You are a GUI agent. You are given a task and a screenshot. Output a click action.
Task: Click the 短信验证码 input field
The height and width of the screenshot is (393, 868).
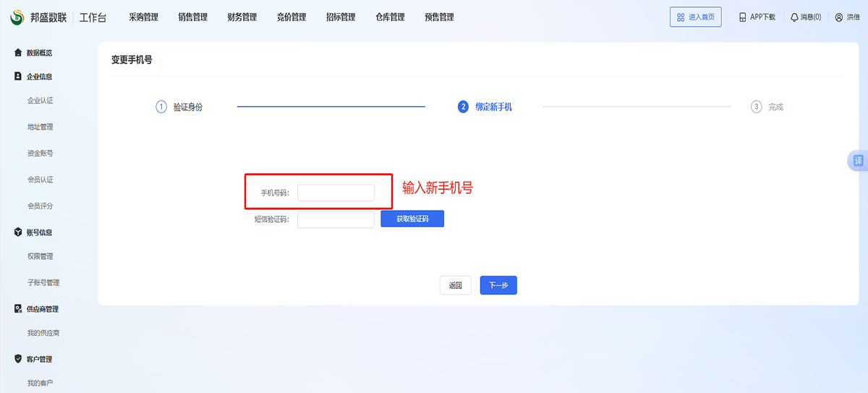pyautogui.click(x=336, y=219)
